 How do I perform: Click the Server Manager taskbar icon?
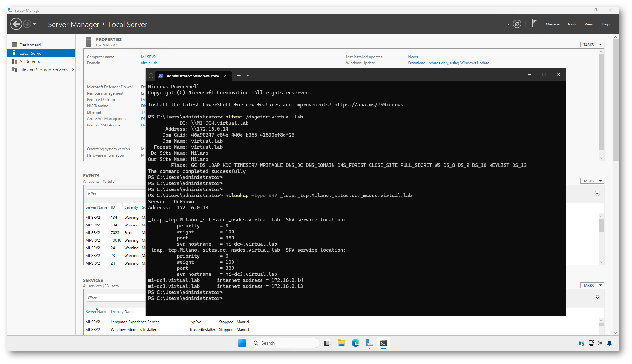coord(369,343)
